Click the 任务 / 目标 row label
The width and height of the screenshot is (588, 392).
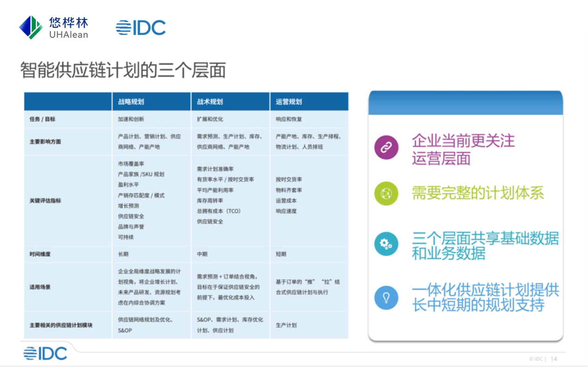pos(42,120)
